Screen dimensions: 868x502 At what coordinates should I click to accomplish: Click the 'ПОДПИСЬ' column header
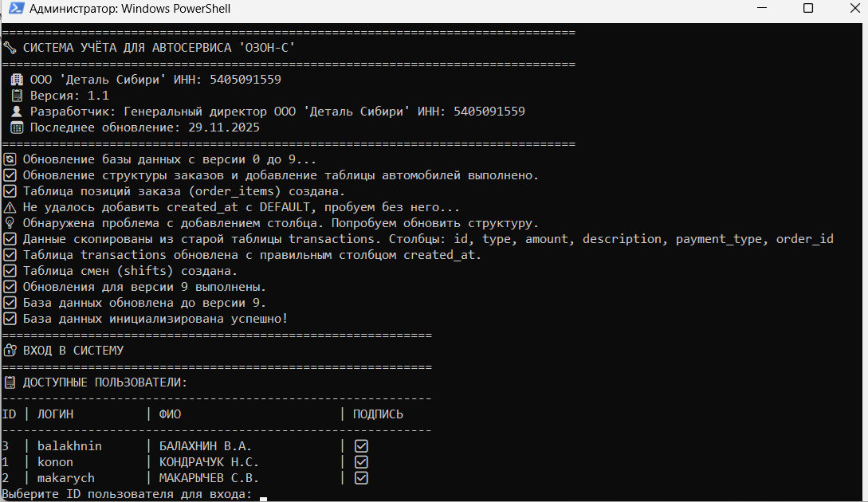[x=378, y=414]
